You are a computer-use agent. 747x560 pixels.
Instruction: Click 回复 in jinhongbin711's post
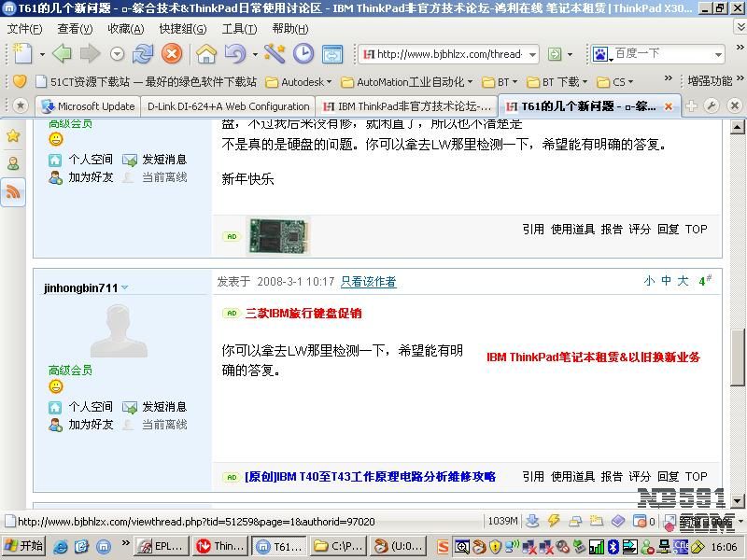[x=668, y=476]
